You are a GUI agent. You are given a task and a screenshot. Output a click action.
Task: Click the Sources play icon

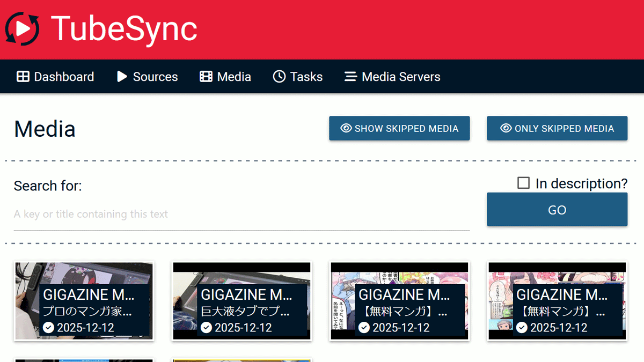[x=122, y=77]
